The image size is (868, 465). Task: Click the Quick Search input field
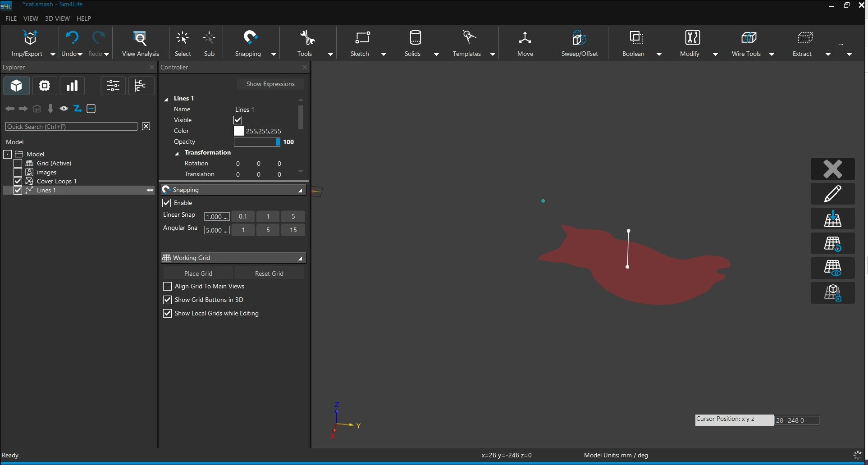pos(71,127)
